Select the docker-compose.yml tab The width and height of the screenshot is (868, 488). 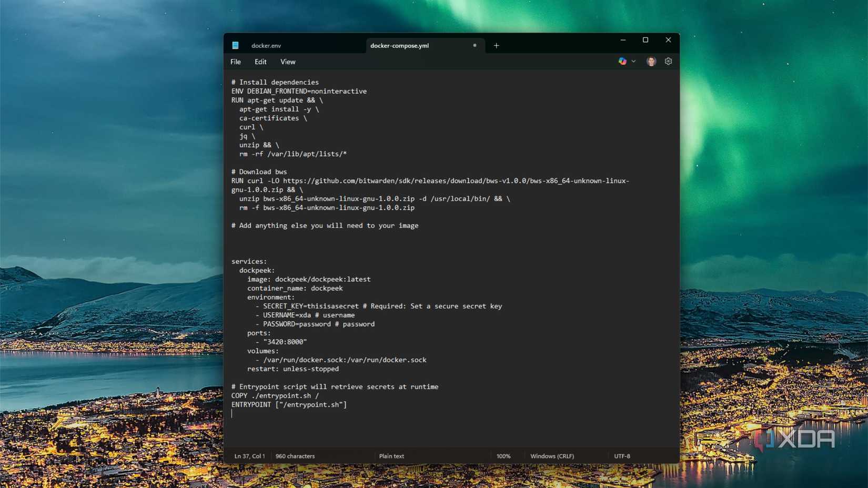[x=399, y=46]
